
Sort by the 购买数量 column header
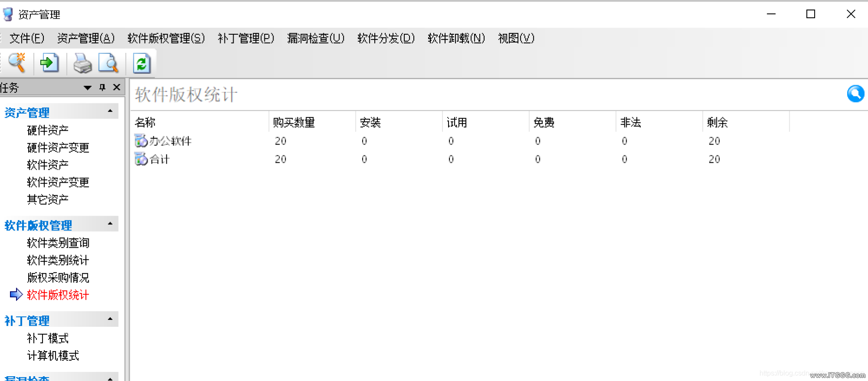pyautogui.click(x=312, y=122)
